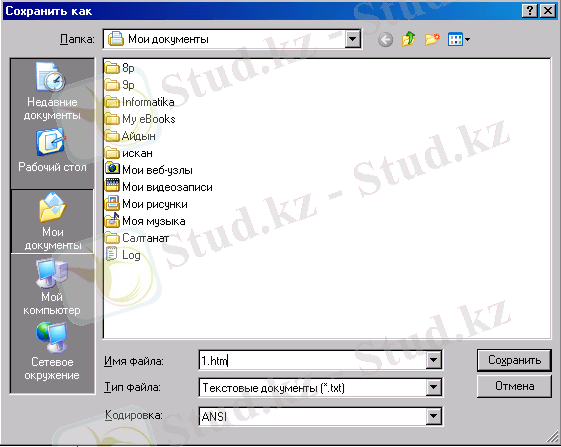Go back using the Back arrow icon
The width and height of the screenshot is (561, 447).
[385, 39]
